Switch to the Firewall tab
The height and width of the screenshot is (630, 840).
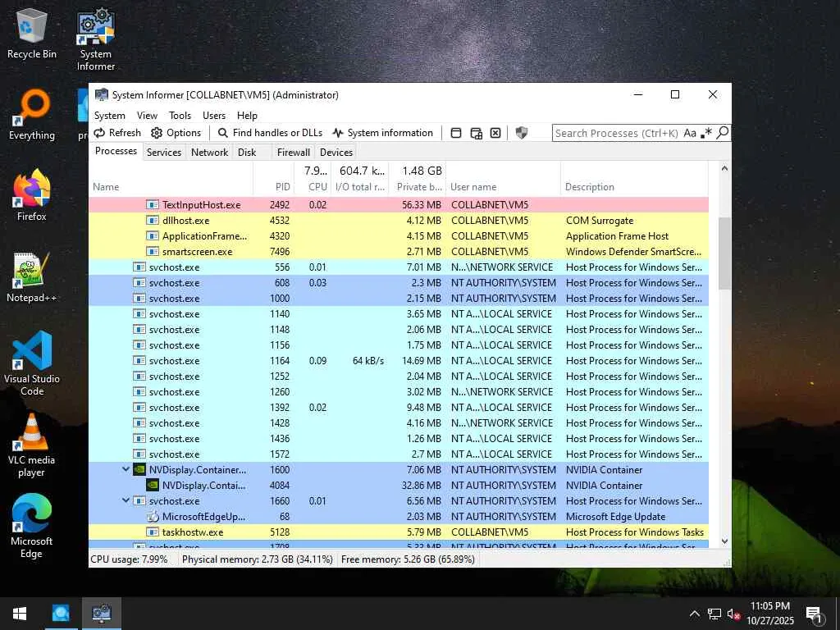294,152
